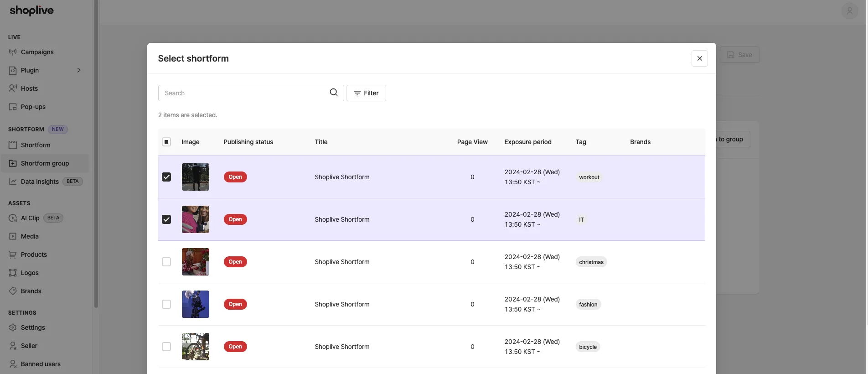Uncheck the IT-tagged shortform row

pos(166,219)
